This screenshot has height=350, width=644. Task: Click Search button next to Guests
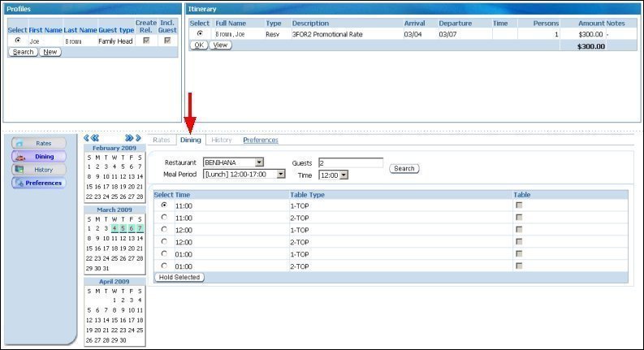click(404, 169)
